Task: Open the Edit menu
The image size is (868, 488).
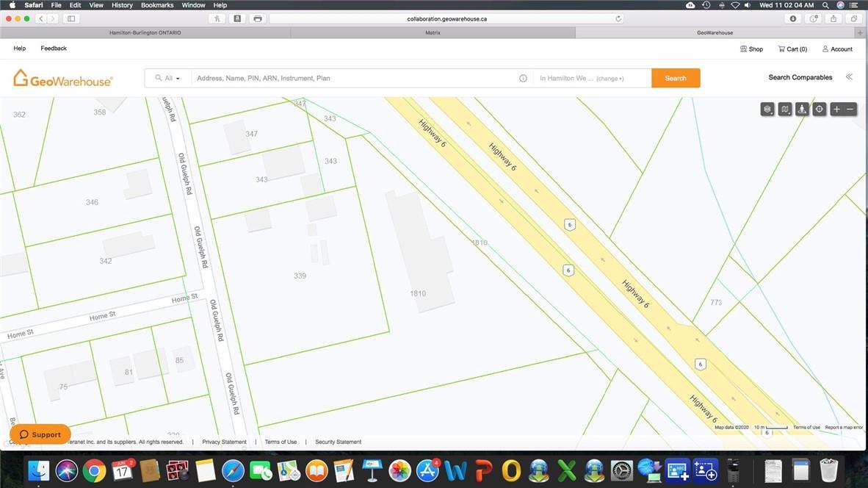Action: point(76,5)
